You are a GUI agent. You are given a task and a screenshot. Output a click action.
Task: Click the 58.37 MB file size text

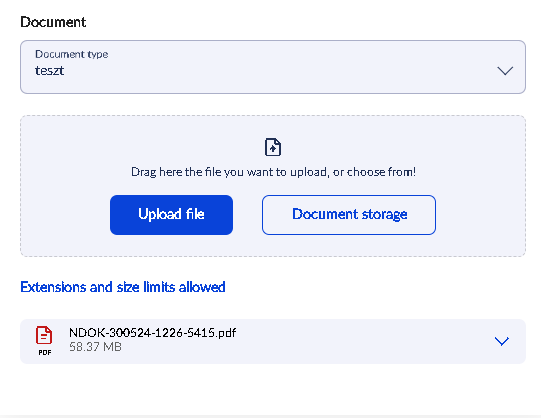[95, 347]
